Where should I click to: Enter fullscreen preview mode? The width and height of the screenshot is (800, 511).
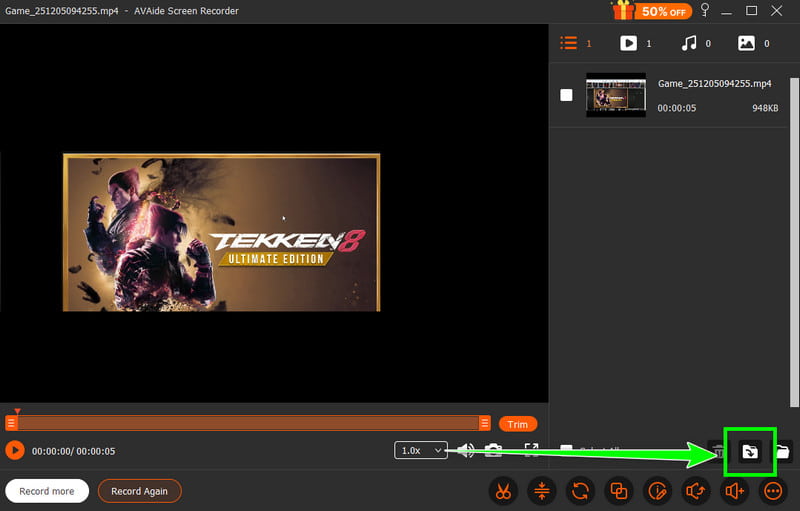pyautogui.click(x=531, y=451)
